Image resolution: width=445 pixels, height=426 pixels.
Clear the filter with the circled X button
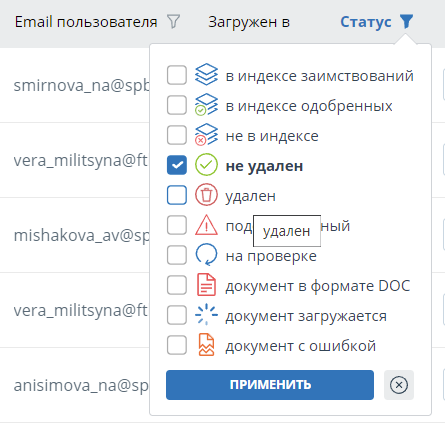tap(399, 385)
